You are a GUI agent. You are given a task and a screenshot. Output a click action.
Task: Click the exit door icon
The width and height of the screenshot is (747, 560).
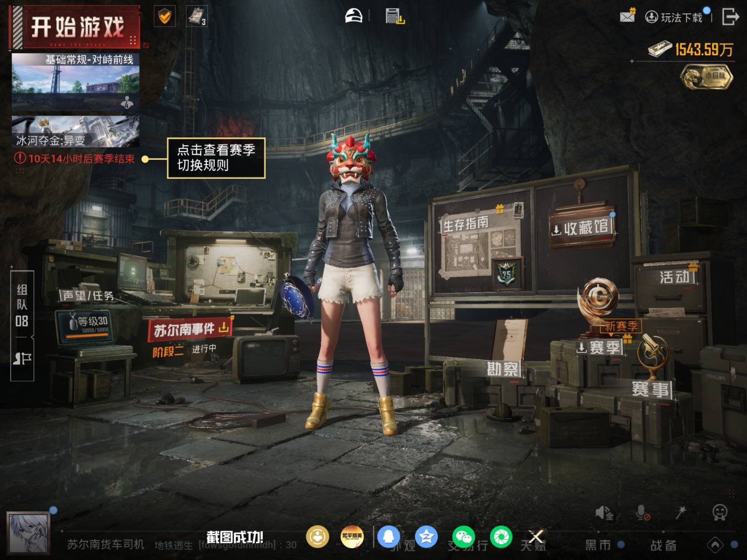[730, 16]
